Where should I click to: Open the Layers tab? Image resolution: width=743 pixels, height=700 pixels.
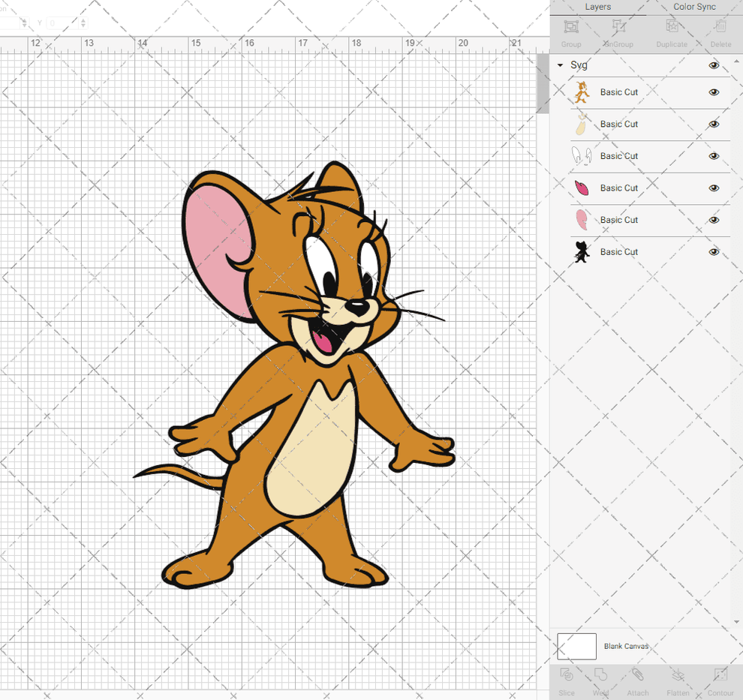click(598, 7)
